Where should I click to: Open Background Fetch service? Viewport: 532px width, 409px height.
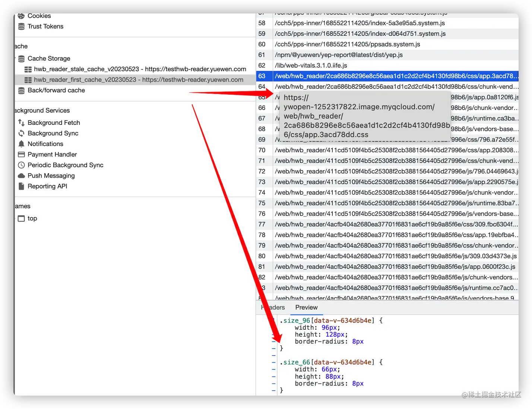click(54, 123)
